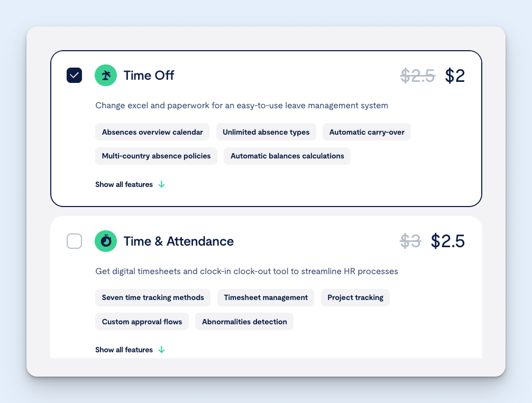This screenshot has height=403, width=532.
Task: Click the green down arrow beside Time Off features
Action: tap(161, 184)
